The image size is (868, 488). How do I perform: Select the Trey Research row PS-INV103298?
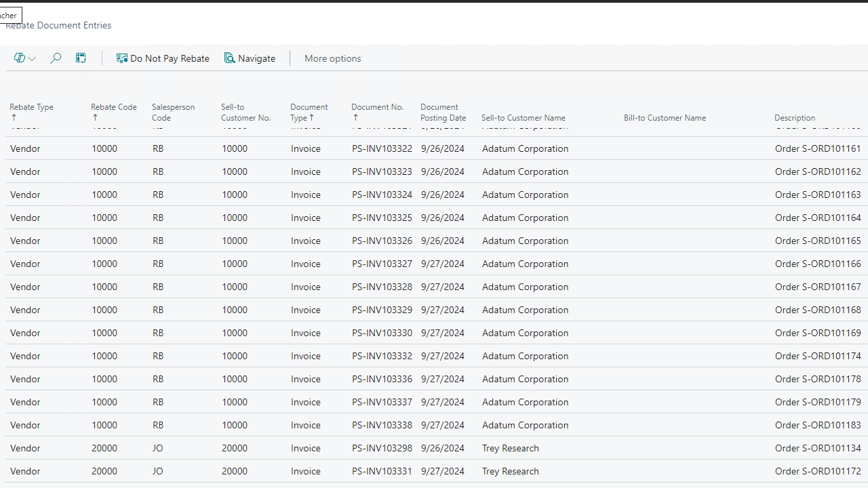pos(382,448)
